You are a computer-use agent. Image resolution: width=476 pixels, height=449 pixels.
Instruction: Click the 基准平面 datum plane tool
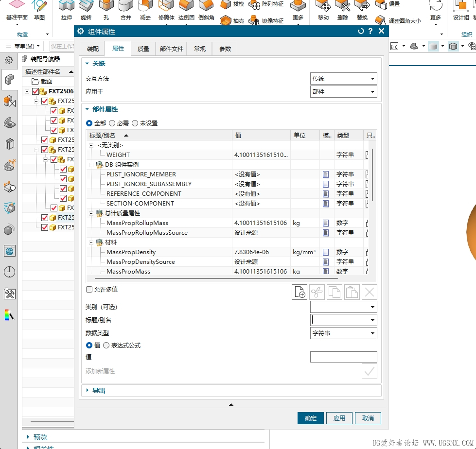point(17,10)
